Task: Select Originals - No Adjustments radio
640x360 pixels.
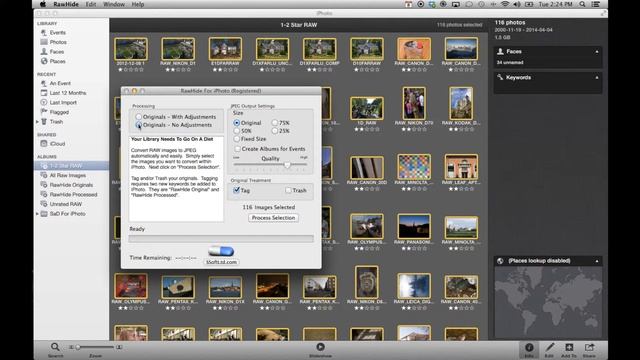Action: pos(138,125)
